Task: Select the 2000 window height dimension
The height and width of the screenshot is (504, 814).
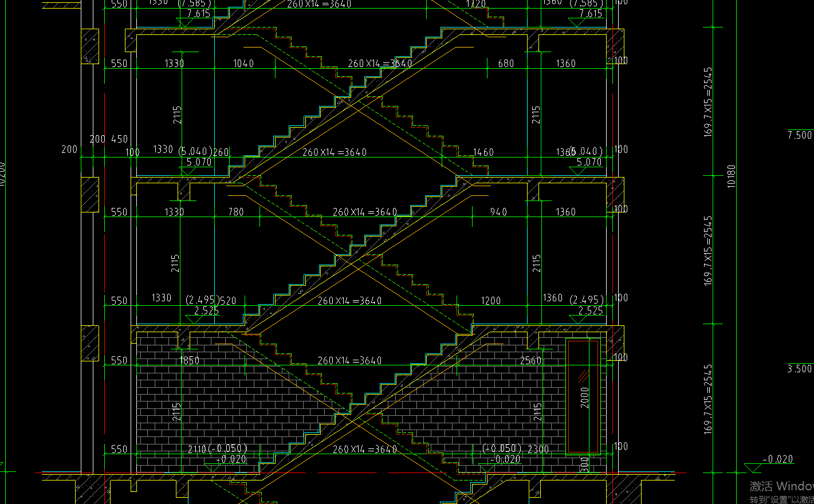Action: coord(585,398)
